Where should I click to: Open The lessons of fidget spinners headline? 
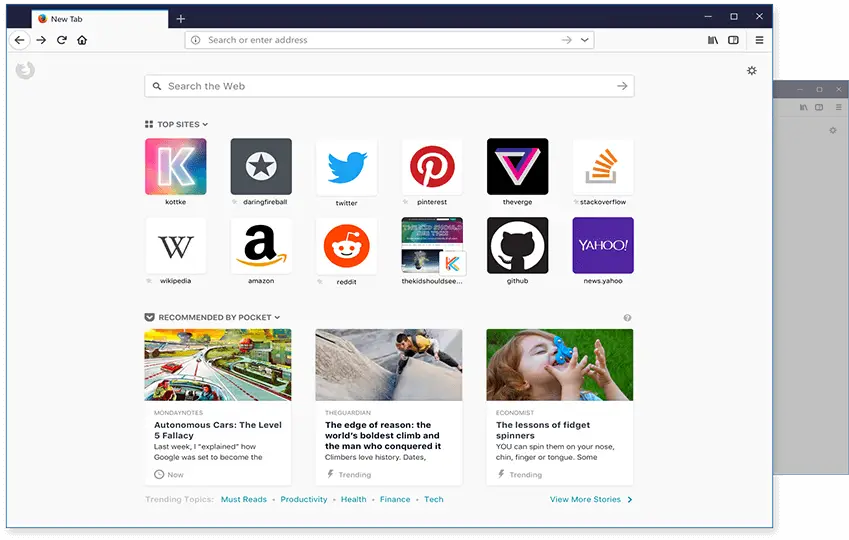543,430
